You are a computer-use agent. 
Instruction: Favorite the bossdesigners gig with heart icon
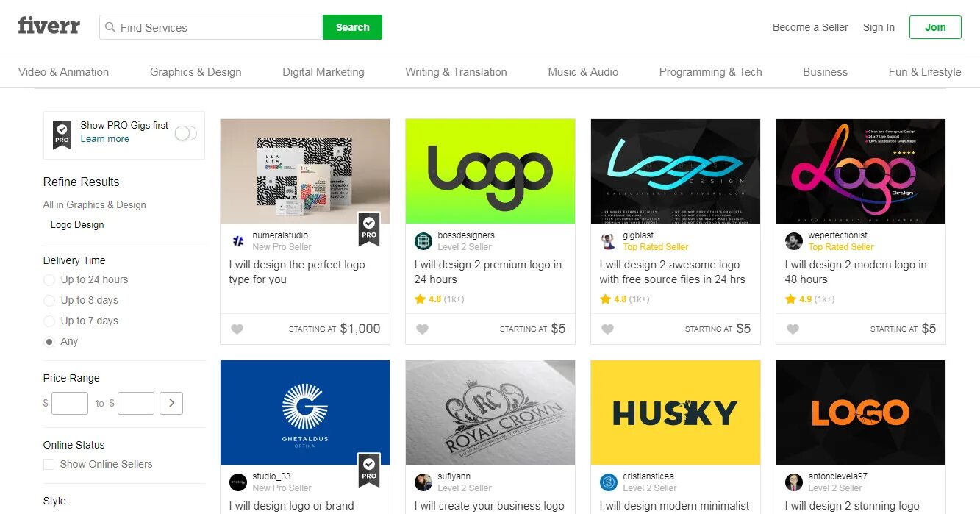pos(422,329)
